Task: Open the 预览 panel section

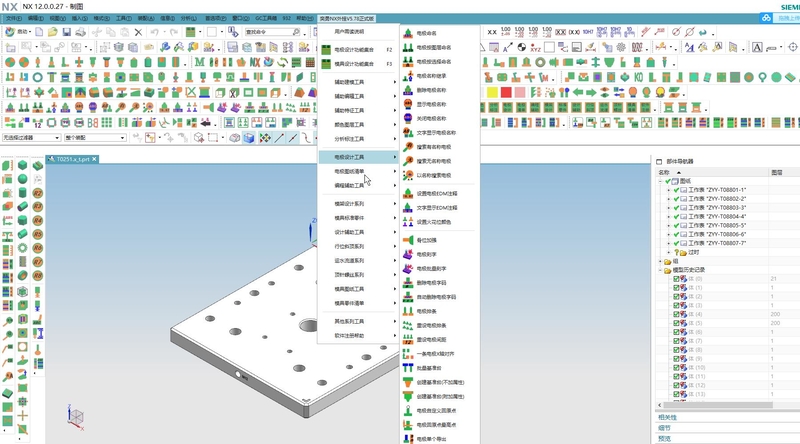Action: point(665,437)
